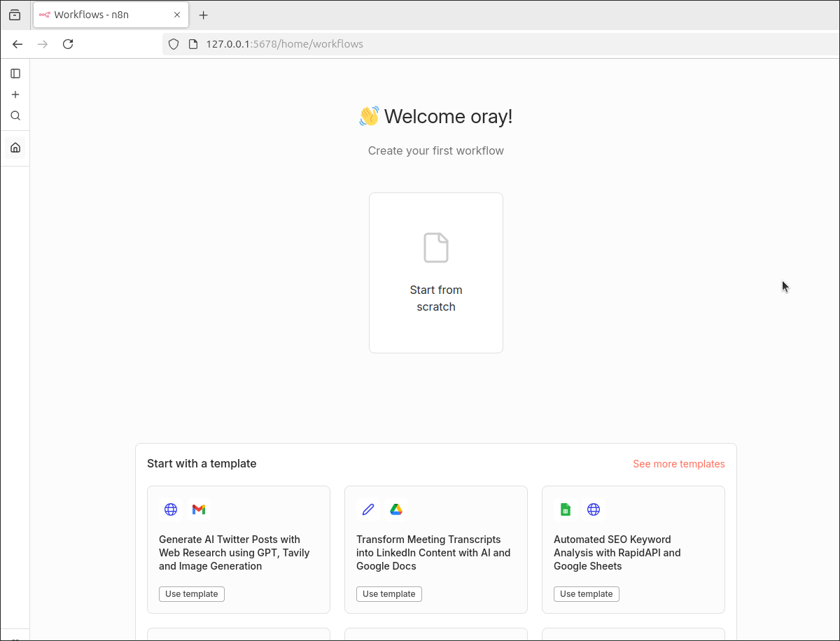Click the Google Drive icon on Meeting Transcripts template
This screenshot has height=641, width=840.
[x=396, y=509]
